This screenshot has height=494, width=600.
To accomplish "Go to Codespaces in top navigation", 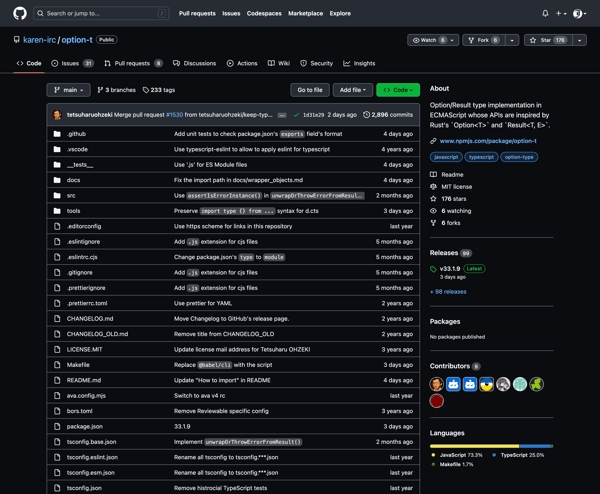I will tap(264, 13).
